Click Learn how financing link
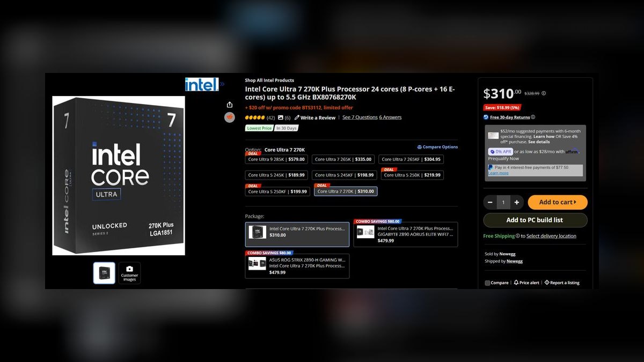644x362 pixels. [544, 137]
